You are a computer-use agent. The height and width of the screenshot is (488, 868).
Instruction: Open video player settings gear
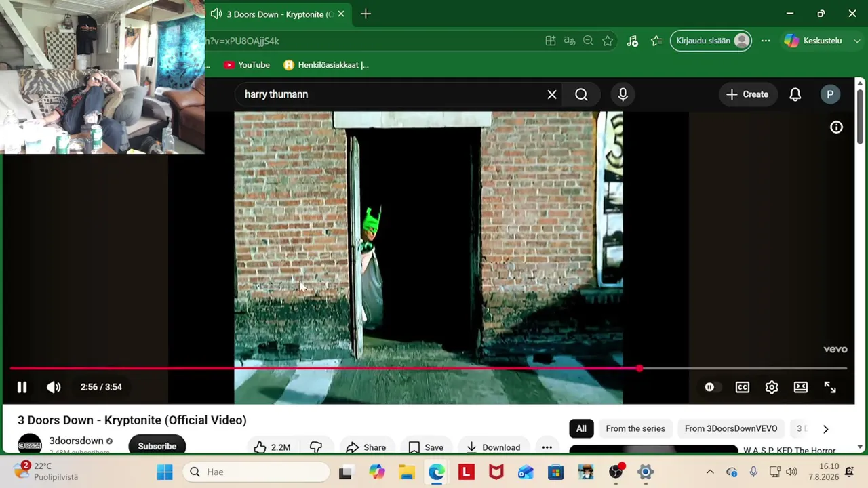(772, 387)
